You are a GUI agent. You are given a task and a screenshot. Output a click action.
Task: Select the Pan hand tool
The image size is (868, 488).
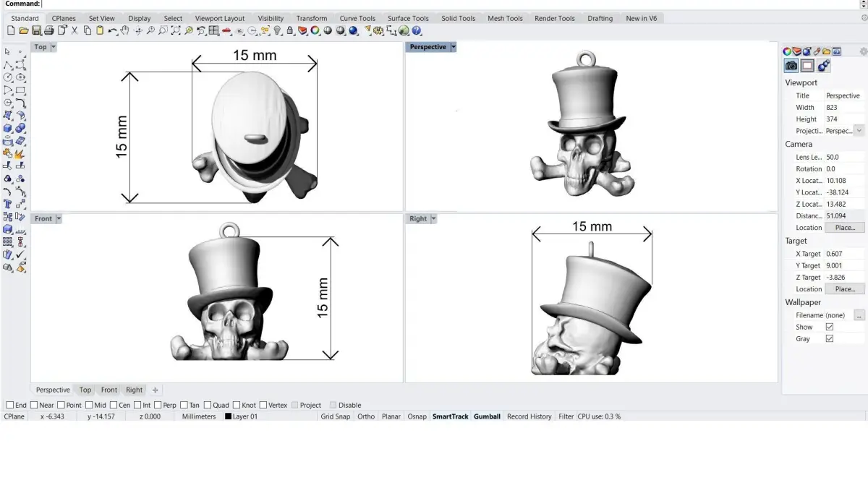coord(125,30)
